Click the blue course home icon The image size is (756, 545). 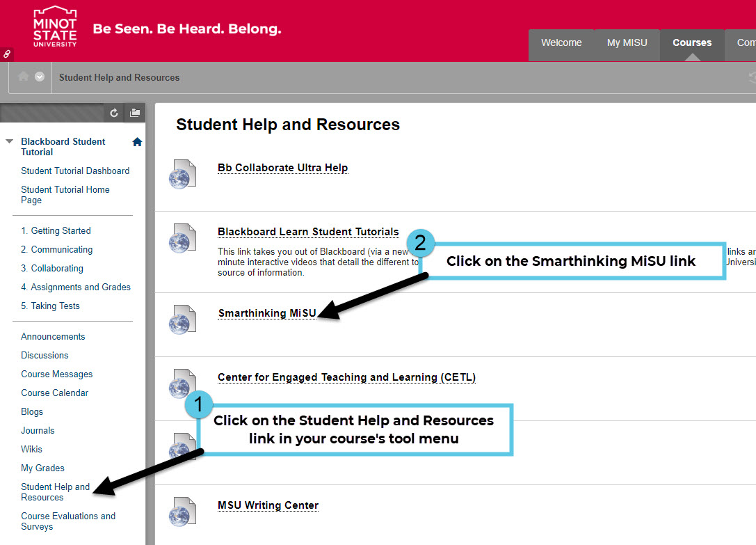[x=137, y=142]
